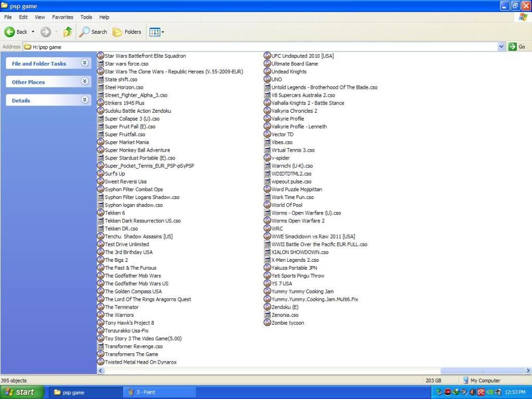Click the icon beside WRC
The image size is (532, 399).
[268, 229]
